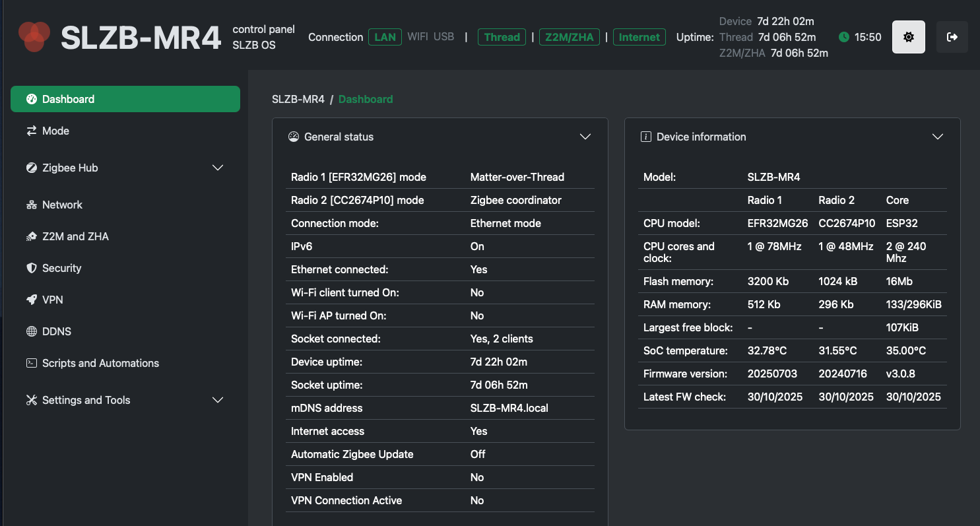Click the green clock icon

tap(843, 37)
